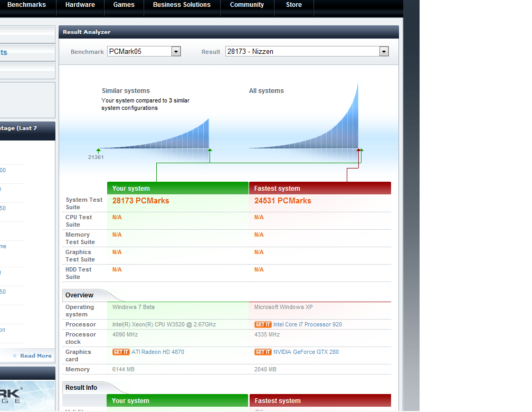Click the 28173 PCMarks score
The width and height of the screenshot is (532, 412).
tap(141, 201)
